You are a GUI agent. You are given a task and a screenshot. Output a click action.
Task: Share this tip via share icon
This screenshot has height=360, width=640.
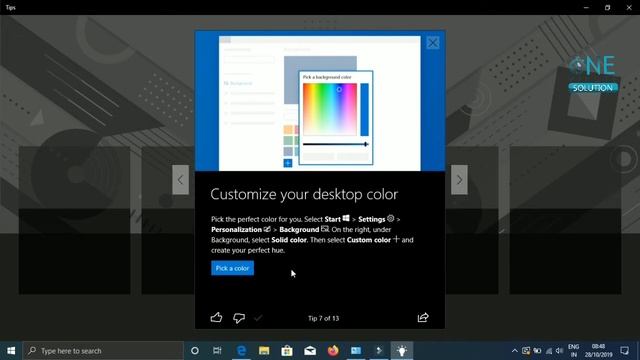tap(423, 318)
